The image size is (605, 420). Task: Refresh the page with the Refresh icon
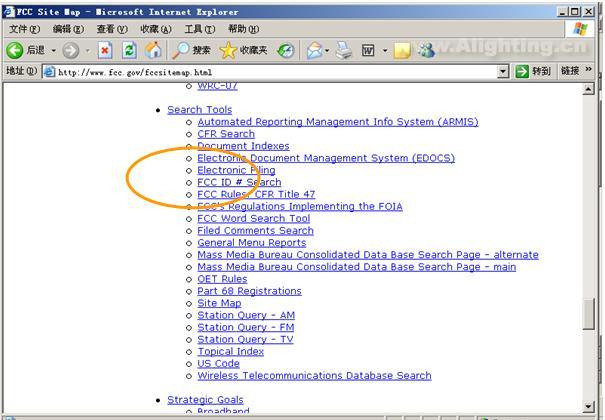[x=129, y=50]
